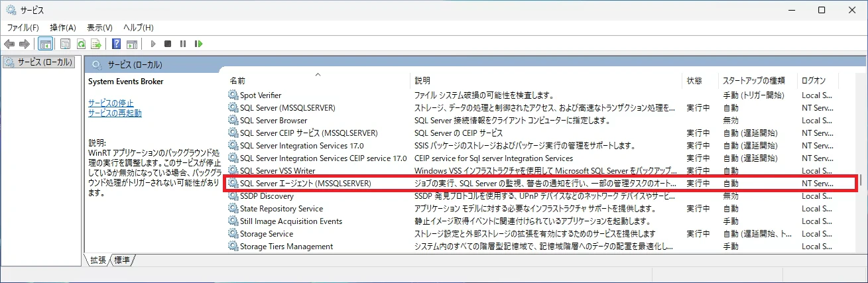
Task: Select the gear icon of SQL Server エージェント
Action: point(233,184)
